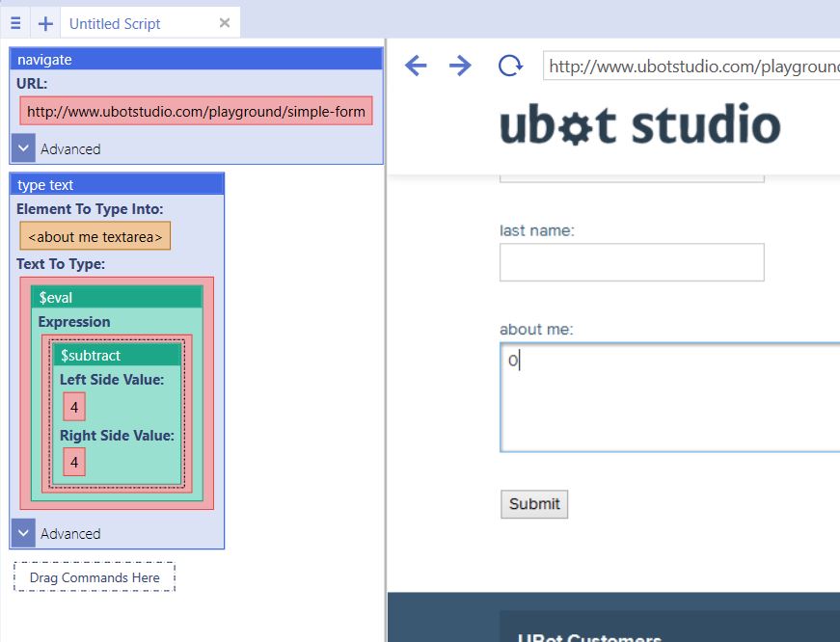Click the about me textarea element selector

click(95, 236)
